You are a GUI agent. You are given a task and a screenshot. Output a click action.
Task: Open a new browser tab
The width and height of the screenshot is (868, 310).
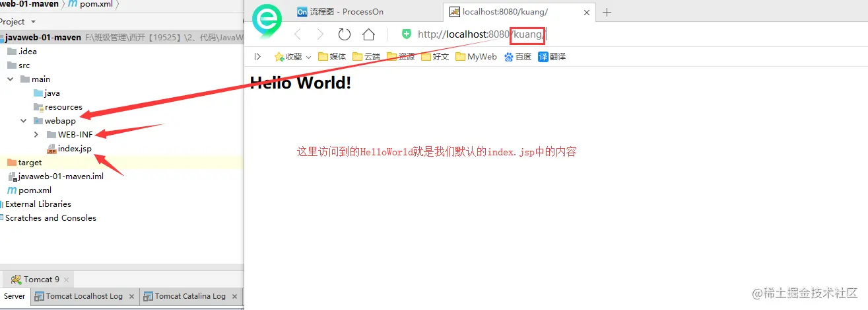607,12
